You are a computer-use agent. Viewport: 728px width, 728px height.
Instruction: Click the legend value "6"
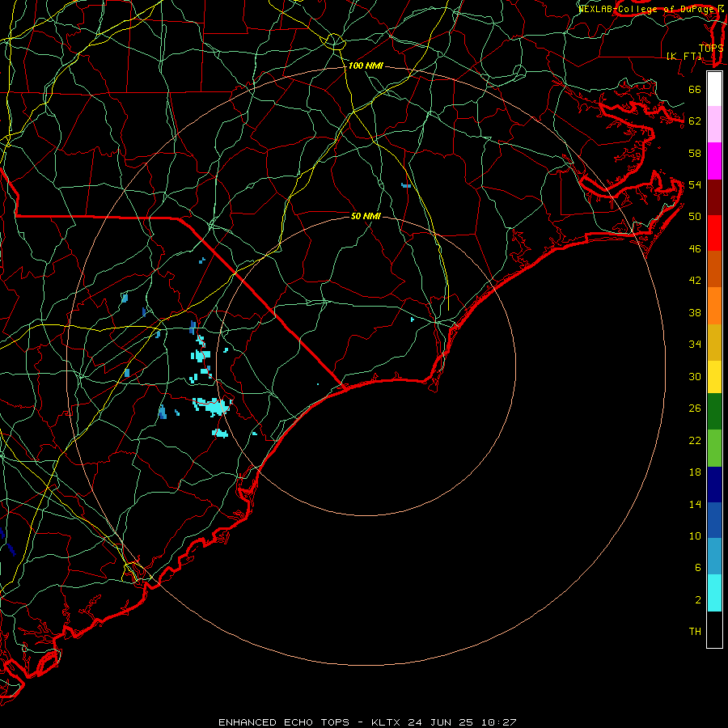coord(697,568)
